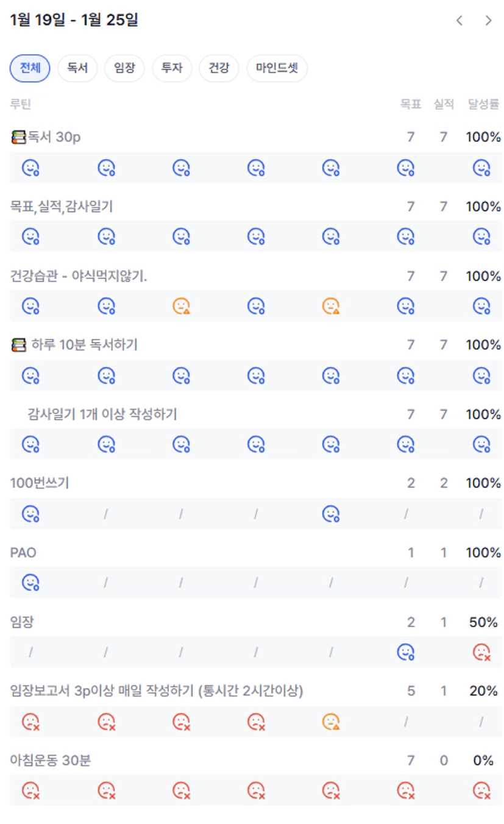Click the book icon beside 독서 30p
Viewport: 504px width, 824px height.
[18, 137]
